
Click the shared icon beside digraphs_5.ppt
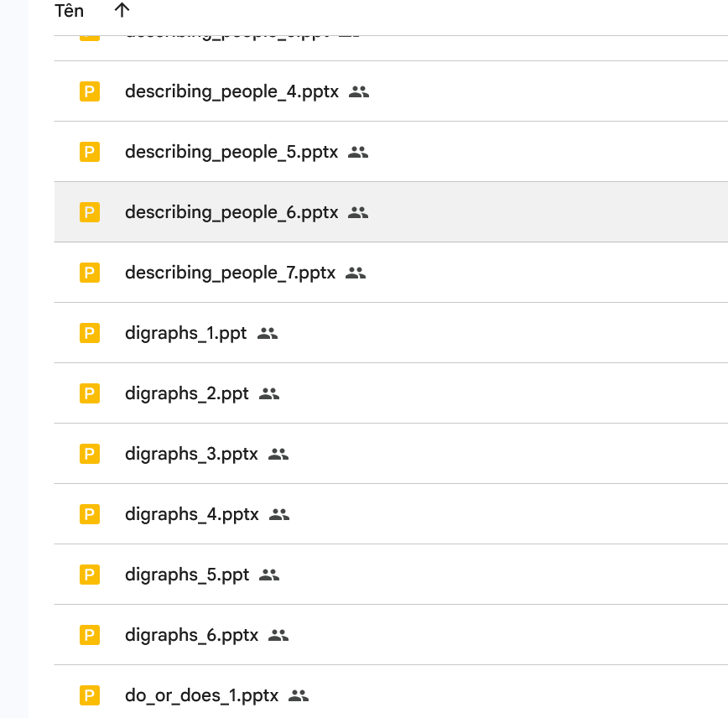tap(269, 575)
